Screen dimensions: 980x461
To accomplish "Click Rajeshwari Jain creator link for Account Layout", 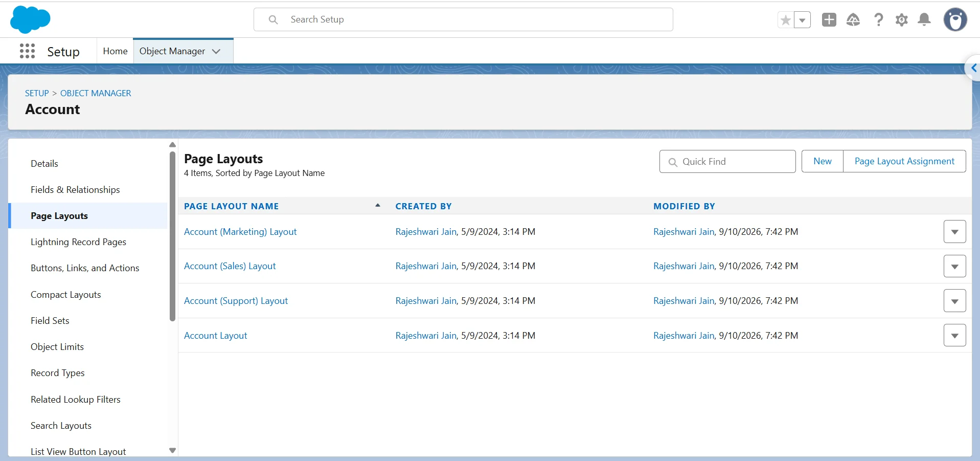I will click(426, 336).
